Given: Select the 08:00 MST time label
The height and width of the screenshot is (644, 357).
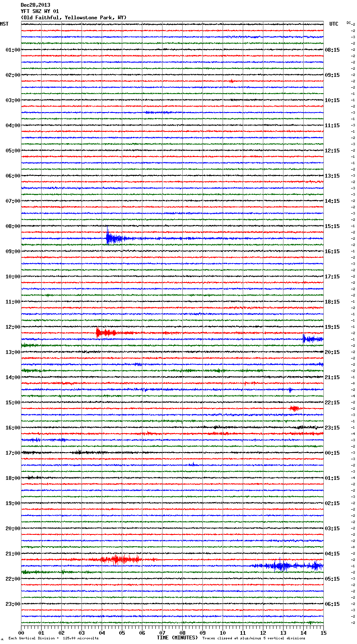Looking at the screenshot, I should point(13,226).
